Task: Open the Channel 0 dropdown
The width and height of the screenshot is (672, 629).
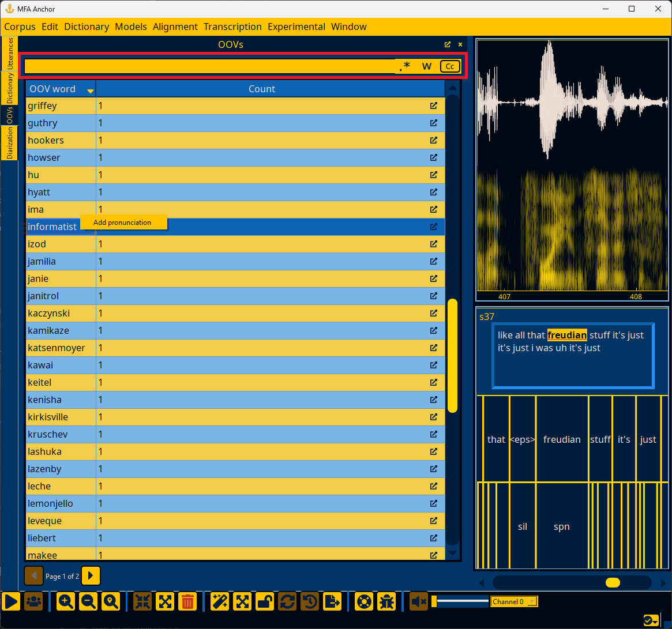Action: pos(514,601)
